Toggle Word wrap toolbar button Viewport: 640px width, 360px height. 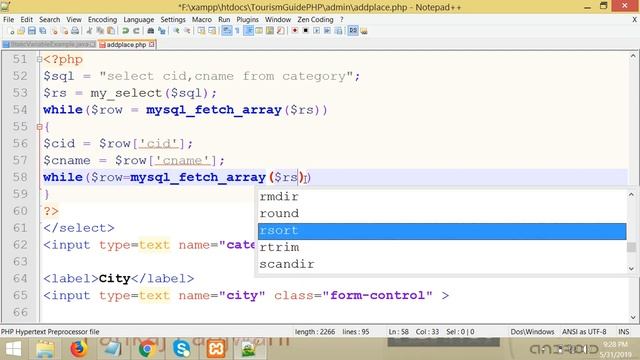click(227, 31)
